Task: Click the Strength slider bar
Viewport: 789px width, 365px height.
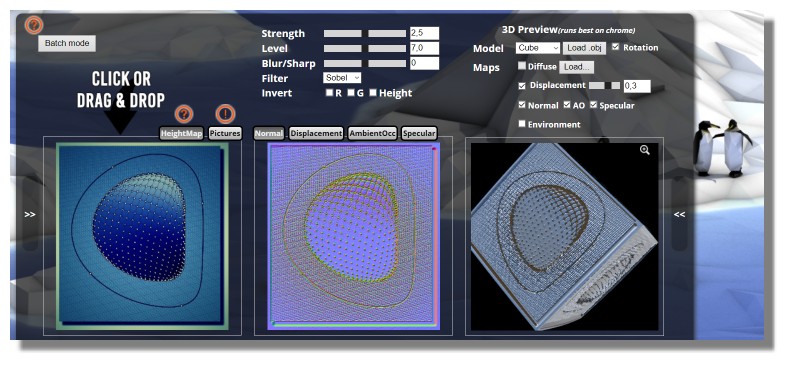Action: point(364,33)
